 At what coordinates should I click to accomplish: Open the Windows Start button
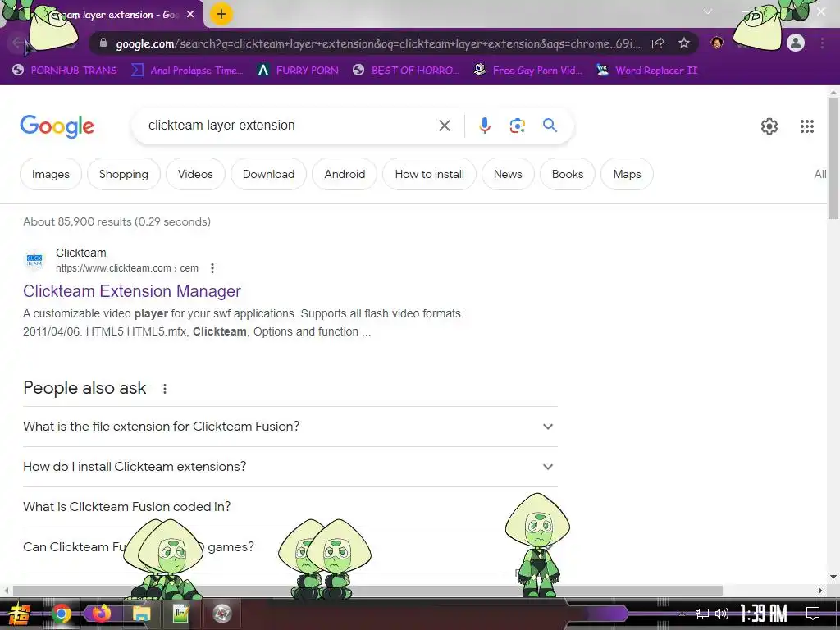[20, 614]
